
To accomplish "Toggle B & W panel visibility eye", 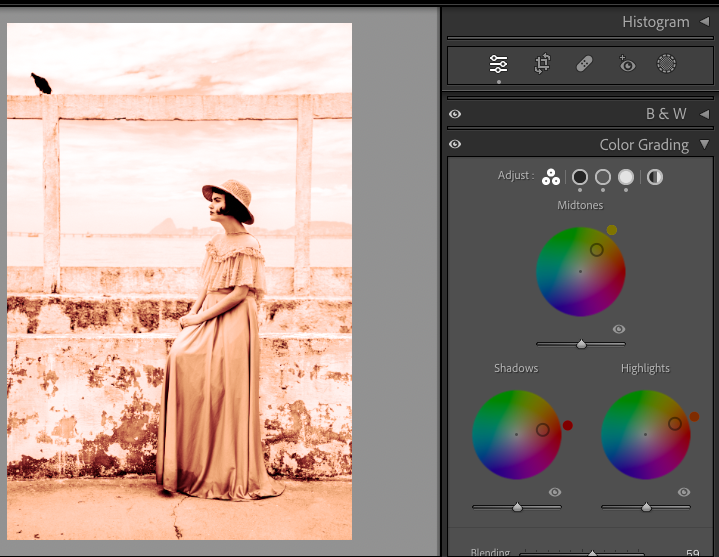I will point(455,114).
